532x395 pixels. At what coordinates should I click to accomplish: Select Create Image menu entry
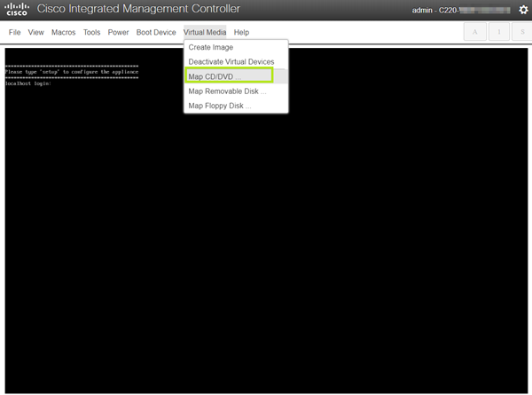pos(236,47)
